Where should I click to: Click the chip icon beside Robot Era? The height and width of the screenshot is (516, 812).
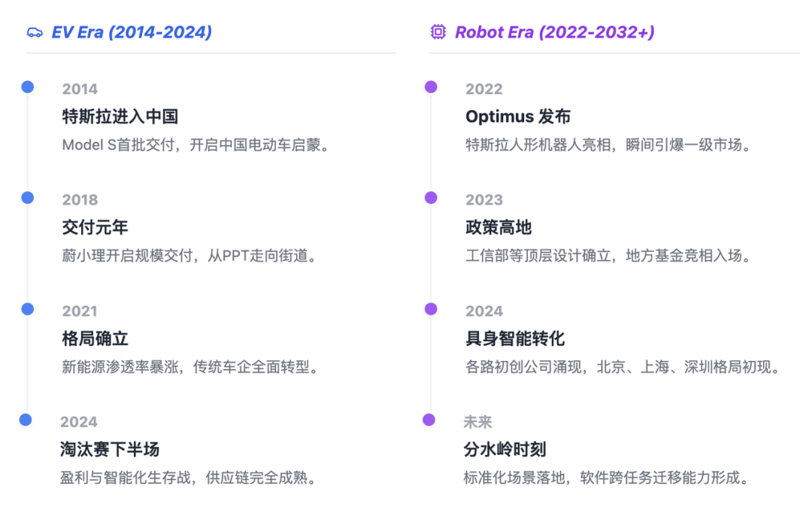(438, 32)
